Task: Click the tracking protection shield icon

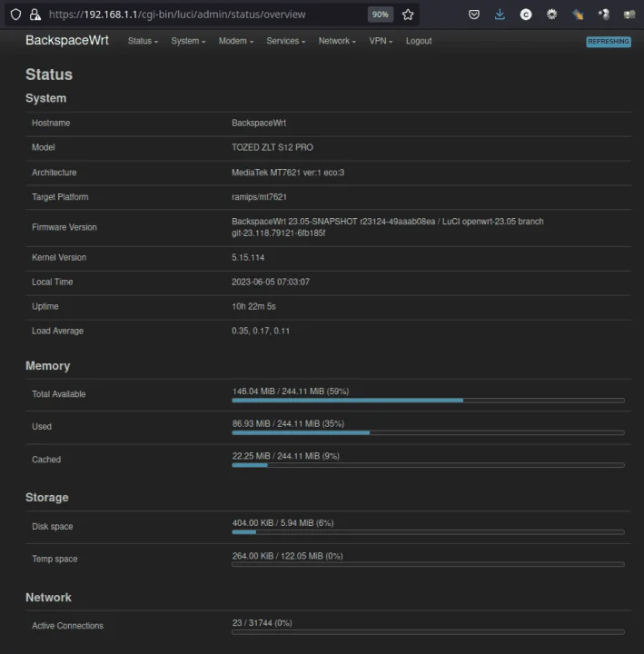Action: (x=15, y=15)
